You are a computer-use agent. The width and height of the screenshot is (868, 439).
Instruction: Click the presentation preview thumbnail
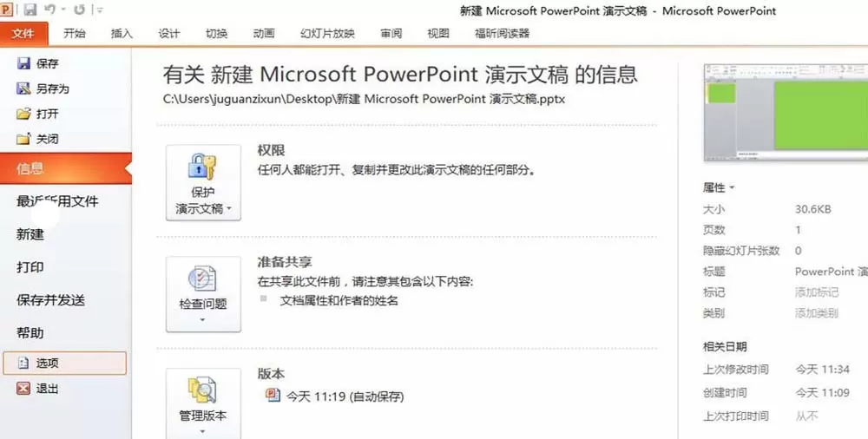786,112
